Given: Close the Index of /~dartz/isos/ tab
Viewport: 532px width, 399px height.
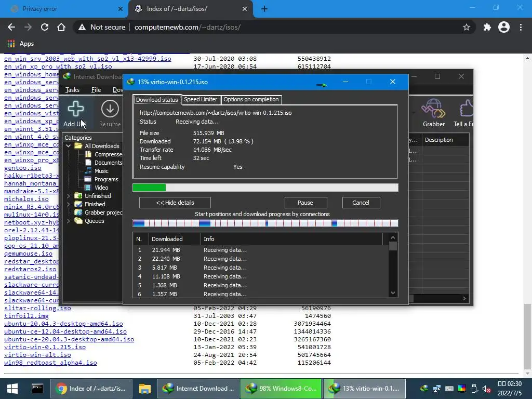Looking at the screenshot, I should pos(245,9).
